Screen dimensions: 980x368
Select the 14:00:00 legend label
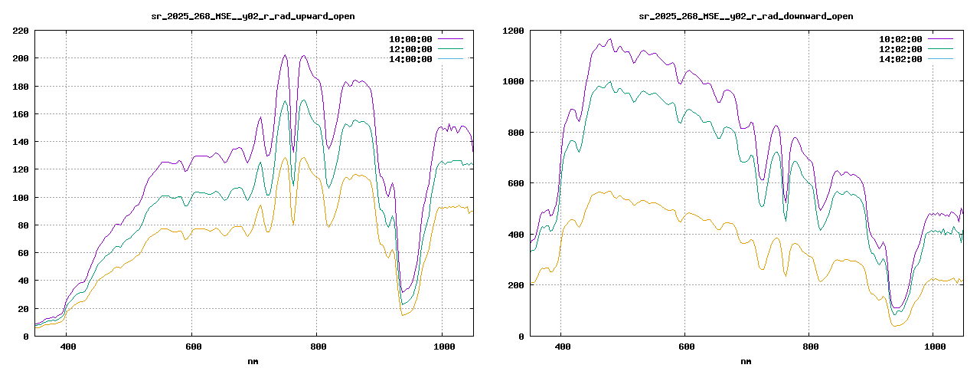[x=410, y=59]
